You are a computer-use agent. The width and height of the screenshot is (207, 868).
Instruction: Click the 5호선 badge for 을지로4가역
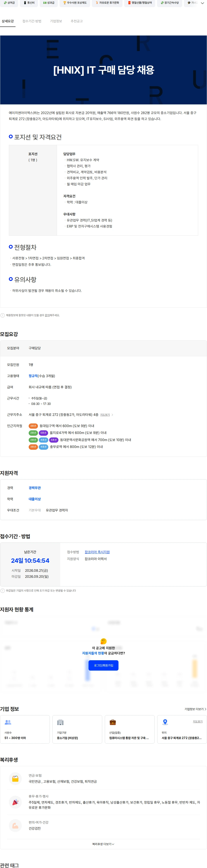click(43, 433)
